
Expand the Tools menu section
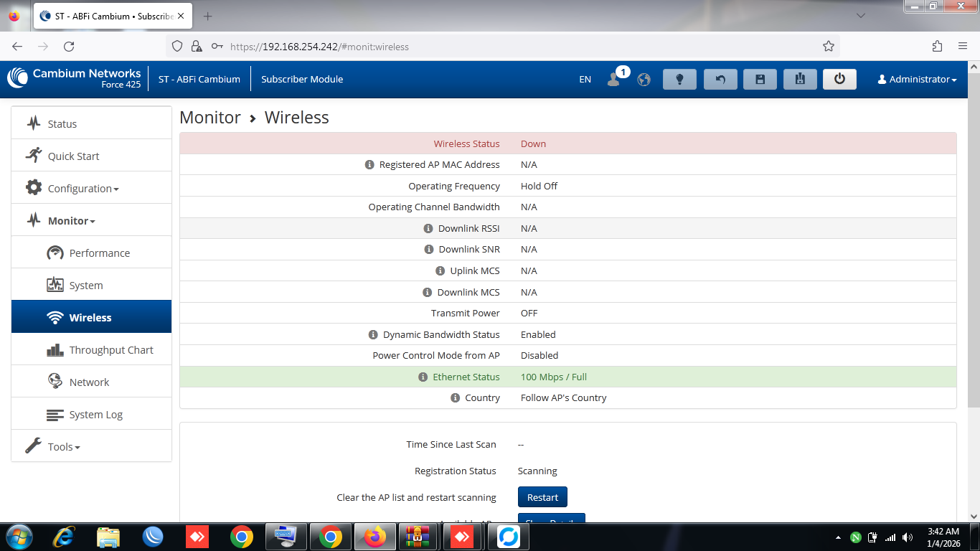point(63,447)
